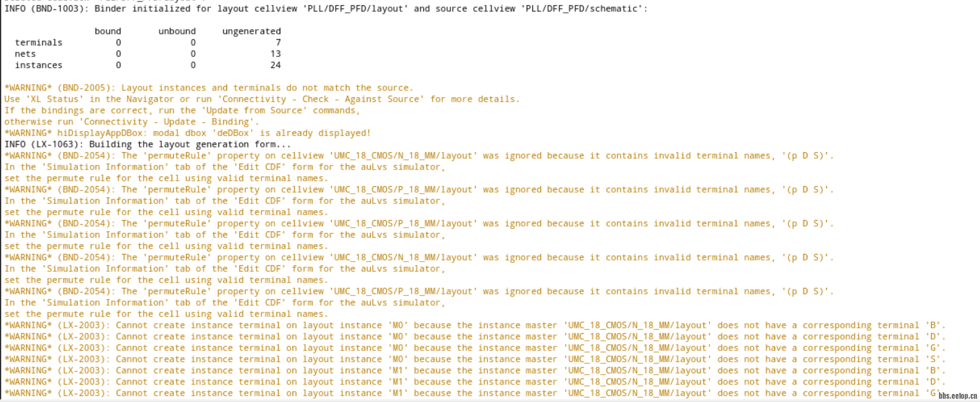Screen dimensions: 980x402
Task: Click the LX-2003 warning for M0 terminal 'S'
Action: pyautogui.click(x=475, y=359)
